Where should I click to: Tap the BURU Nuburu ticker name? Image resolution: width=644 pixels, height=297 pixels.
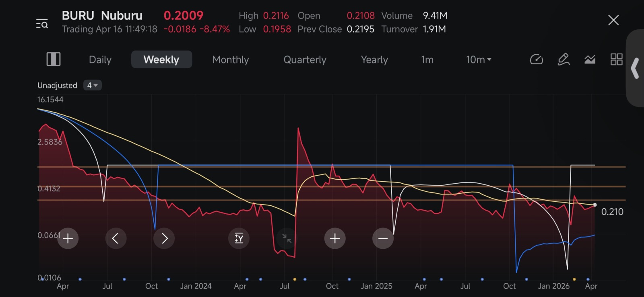pyautogui.click(x=102, y=15)
